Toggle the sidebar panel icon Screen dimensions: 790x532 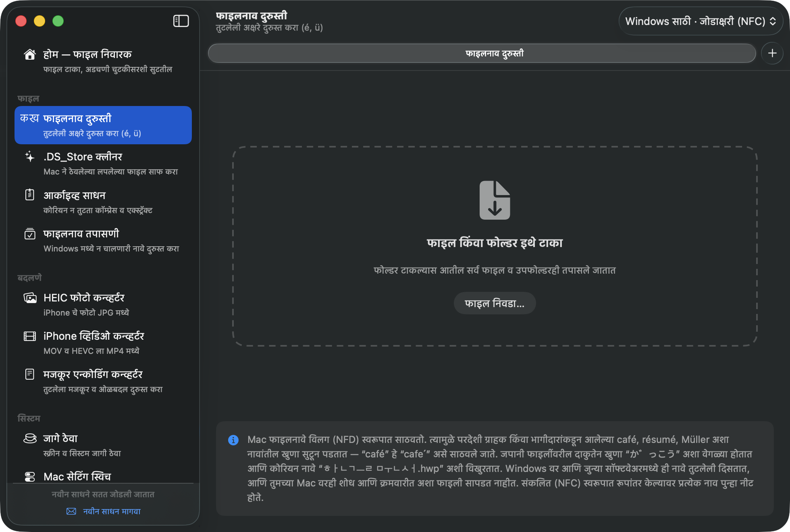pos(181,21)
